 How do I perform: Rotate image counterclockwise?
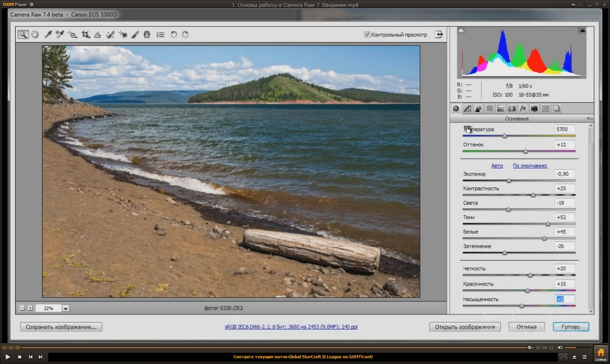coord(174,35)
